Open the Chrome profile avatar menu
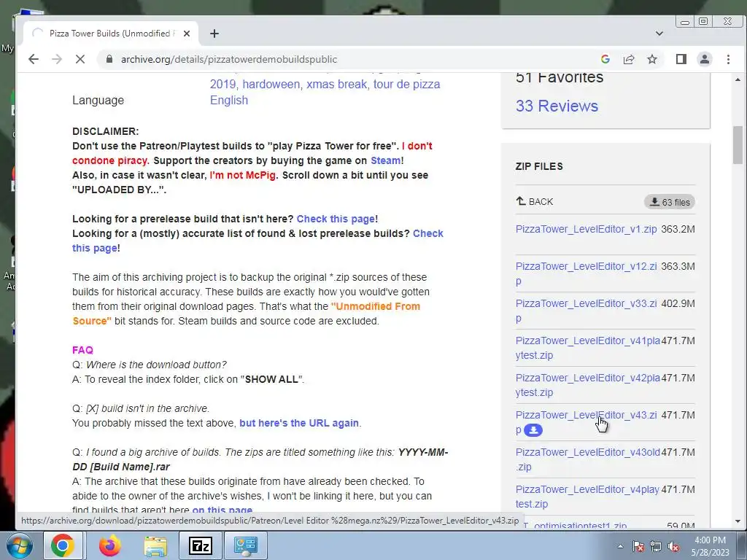747x560 pixels. coord(705,59)
